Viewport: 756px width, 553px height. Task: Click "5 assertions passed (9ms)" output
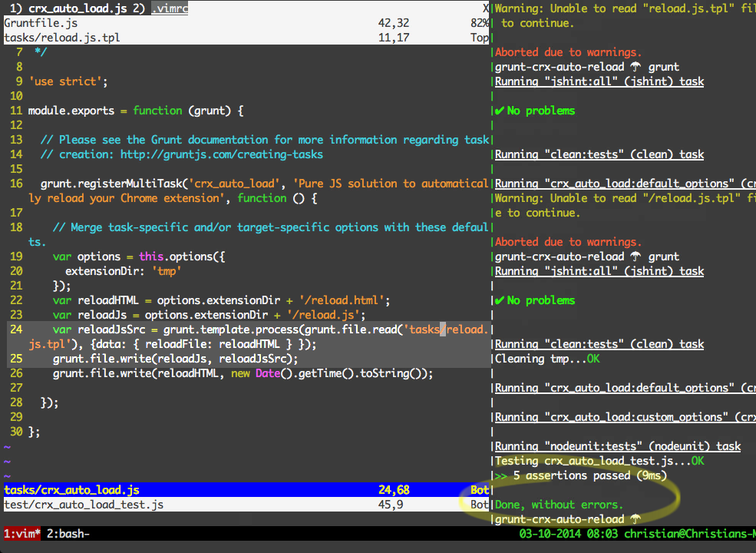[x=590, y=475]
